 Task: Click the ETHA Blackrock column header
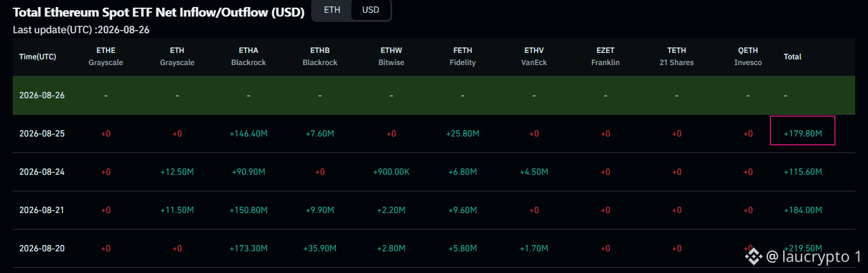point(249,56)
